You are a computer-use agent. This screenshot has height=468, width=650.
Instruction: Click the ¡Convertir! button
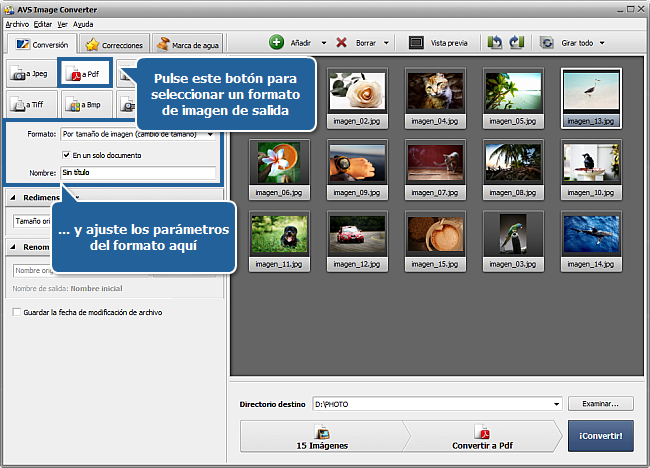tap(600, 436)
